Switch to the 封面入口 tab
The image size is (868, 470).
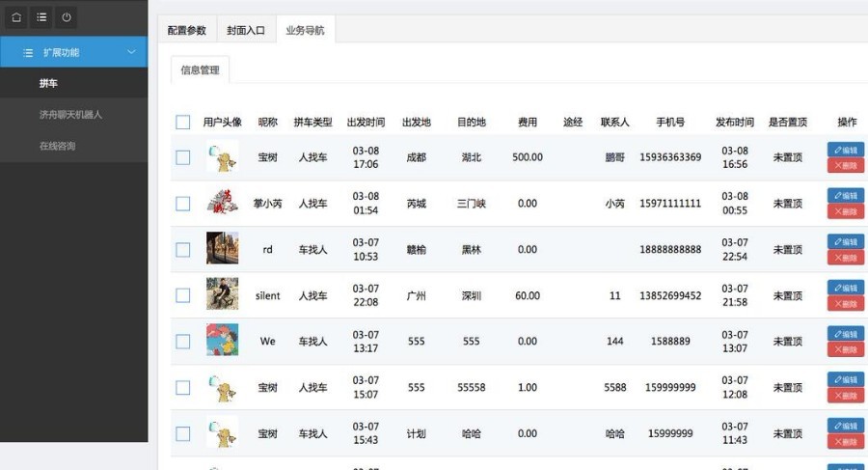[x=246, y=31]
